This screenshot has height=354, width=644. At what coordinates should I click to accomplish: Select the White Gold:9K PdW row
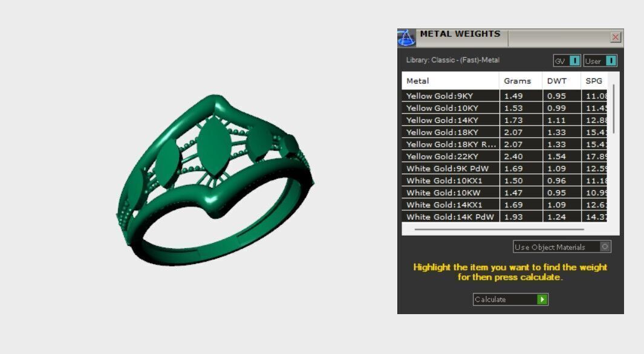pos(504,169)
